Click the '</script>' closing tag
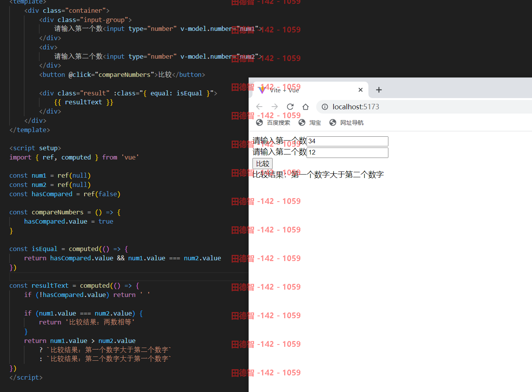Screen dimensions: 532x392 pyautogui.click(x=26, y=377)
